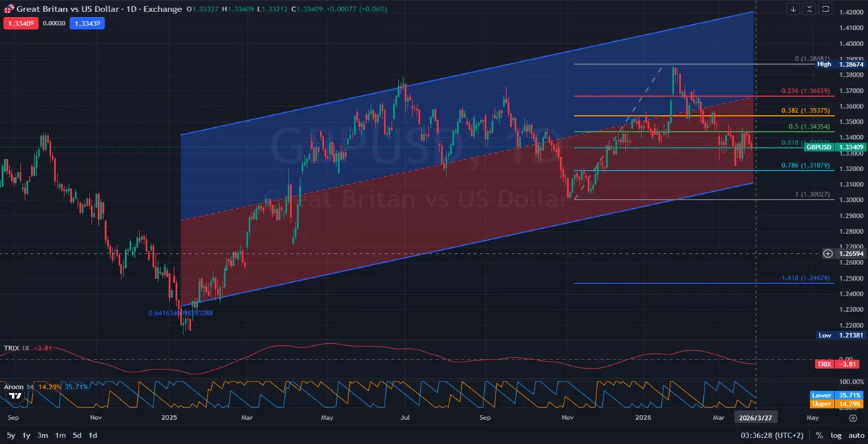
Task: Collapse the main chart pane
Action: pos(810,9)
